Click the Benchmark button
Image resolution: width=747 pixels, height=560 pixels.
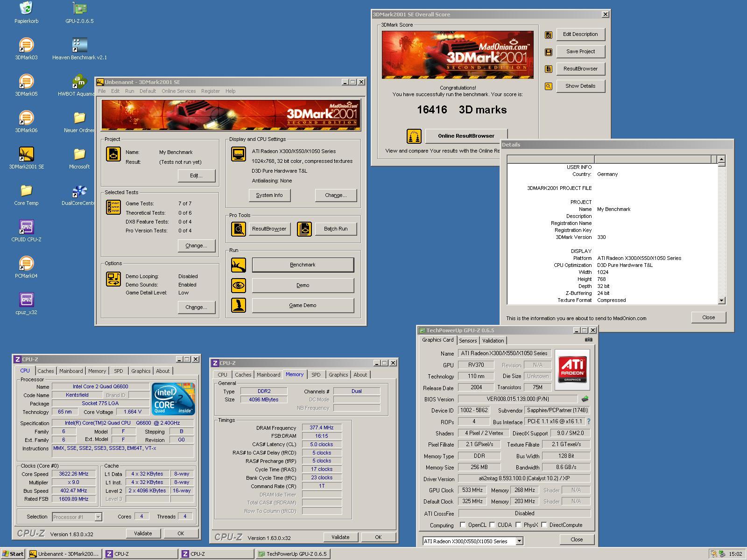(x=303, y=265)
